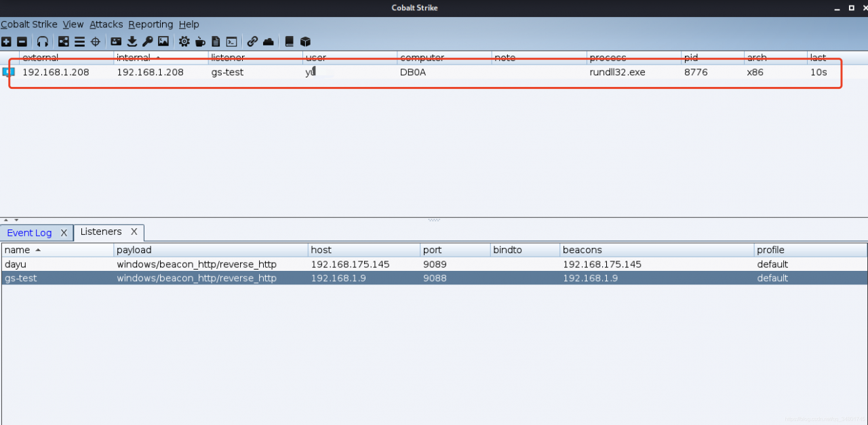The height and width of the screenshot is (425, 868).
Task: Click the headphones Listeners toolbar icon
Action: pyautogui.click(x=43, y=41)
